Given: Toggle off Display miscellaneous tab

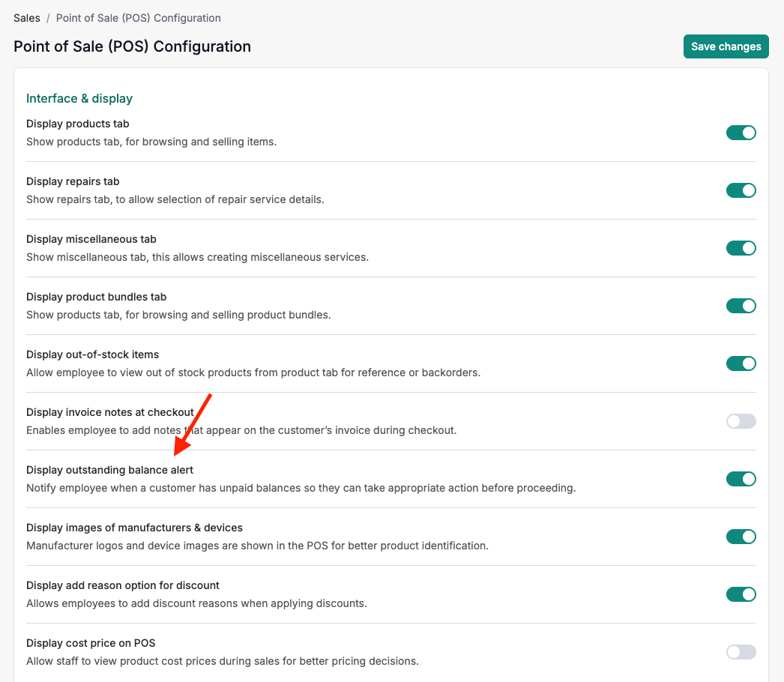Looking at the screenshot, I should click(x=741, y=248).
